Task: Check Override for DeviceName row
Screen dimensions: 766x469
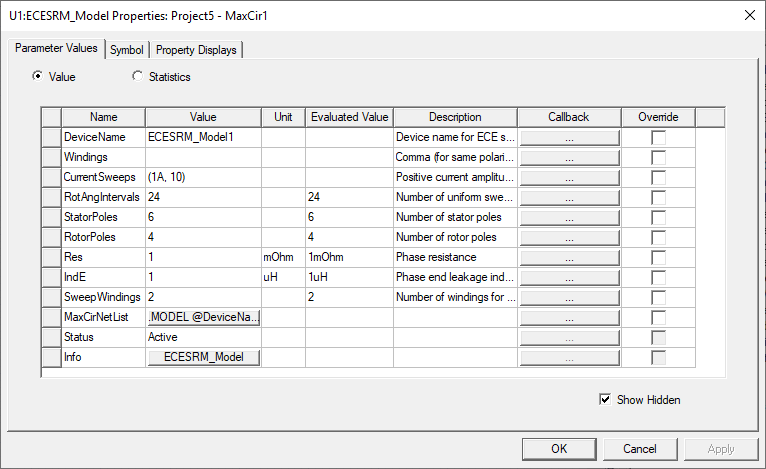Action: coord(658,137)
